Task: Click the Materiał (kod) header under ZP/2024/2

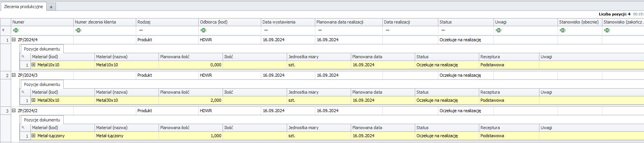Action: [x=63, y=128]
